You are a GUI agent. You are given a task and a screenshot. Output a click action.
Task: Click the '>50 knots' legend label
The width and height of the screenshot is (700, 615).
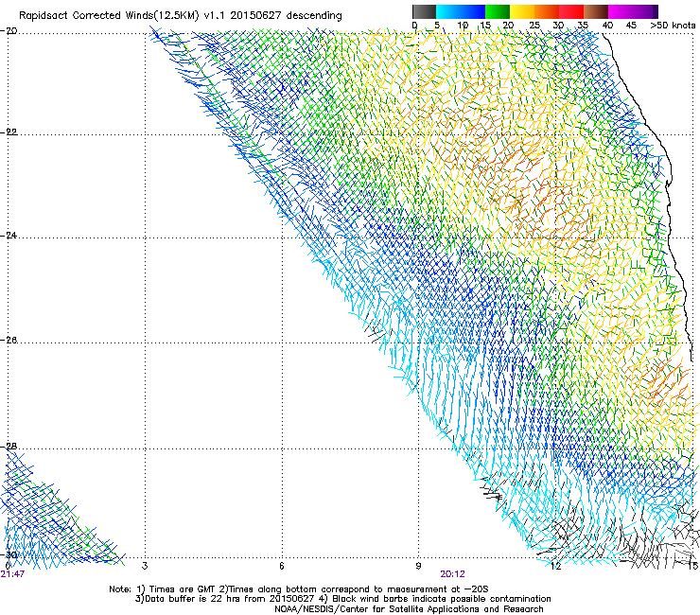click(x=674, y=26)
